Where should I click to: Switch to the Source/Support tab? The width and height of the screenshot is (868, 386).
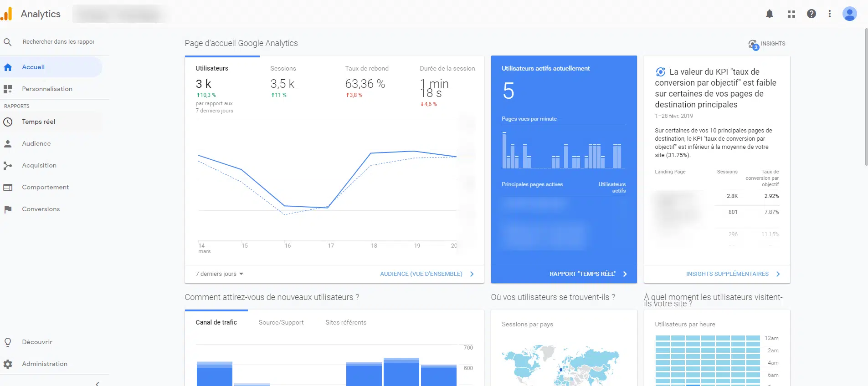[281, 323]
